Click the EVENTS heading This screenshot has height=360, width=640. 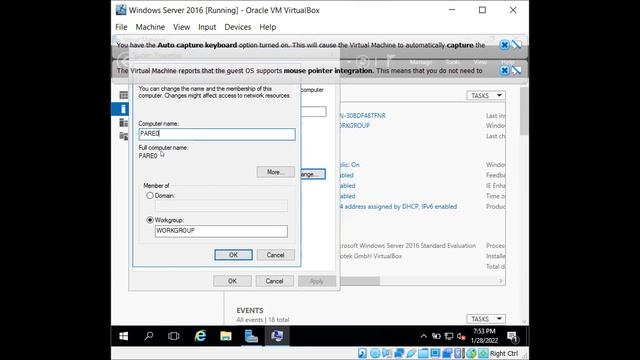250,311
